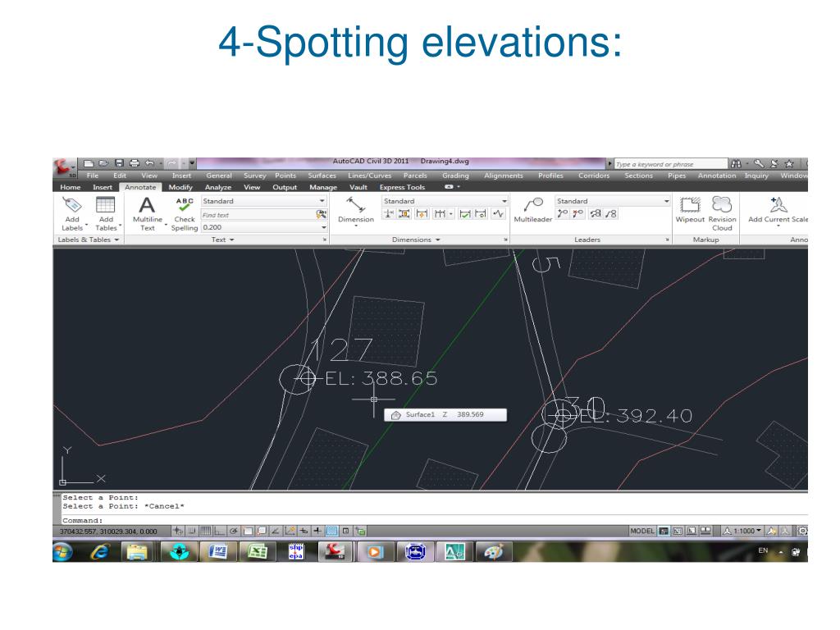
Task: Switch to the Analyze ribbon tab
Action: (x=218, y=187)
